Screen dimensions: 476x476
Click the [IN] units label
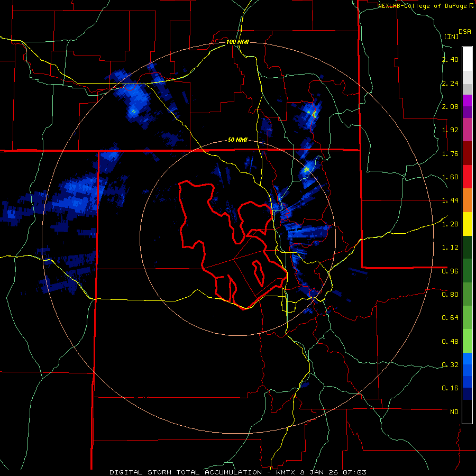(x=451, y=36)
